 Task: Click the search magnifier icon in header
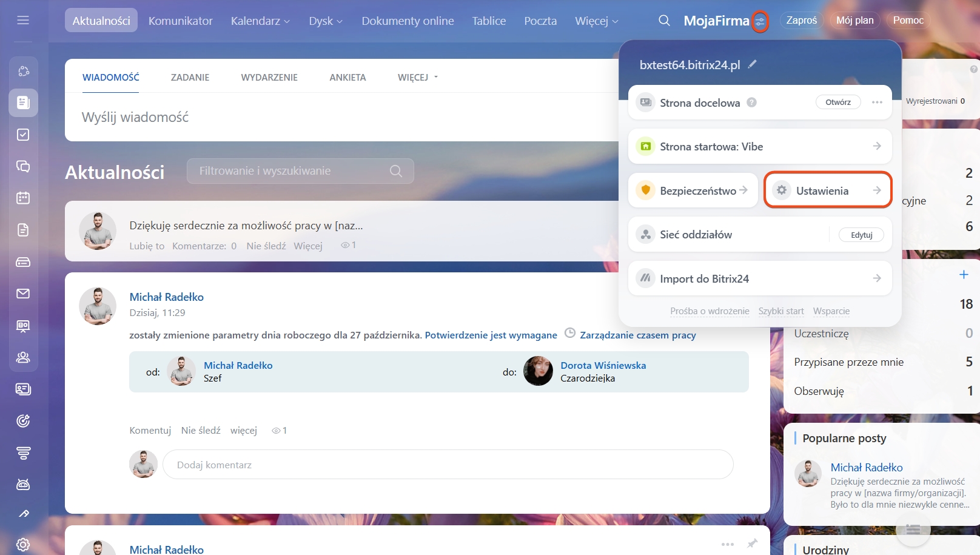point(664,21)
